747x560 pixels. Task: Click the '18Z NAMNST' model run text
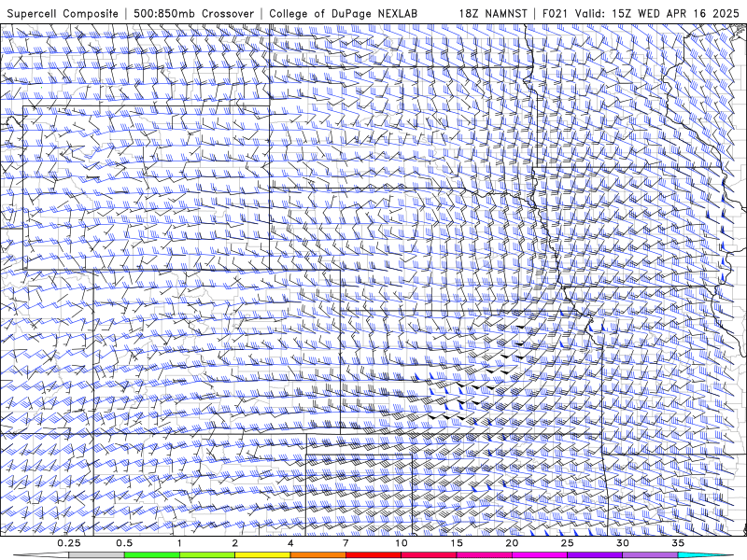(493, 14)
